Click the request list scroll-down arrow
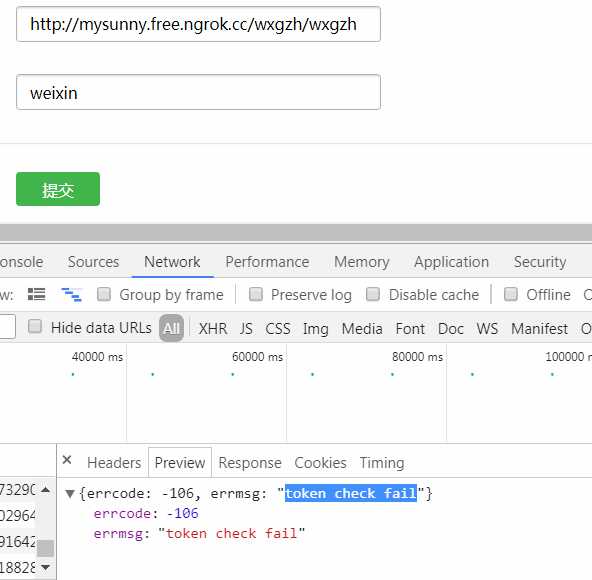The height and width of the screenshot is (580, 592). (45, 567)
